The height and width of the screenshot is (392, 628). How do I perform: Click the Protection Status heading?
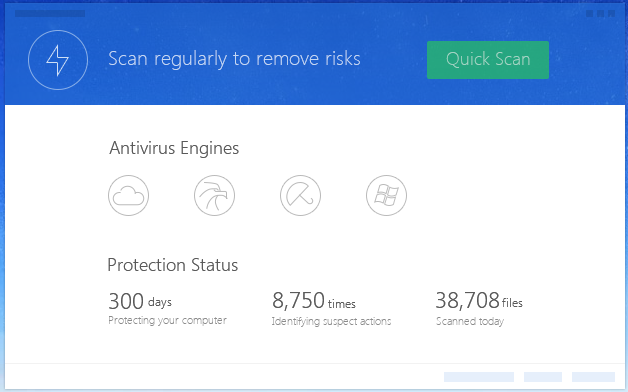pyautogui.click(x=173, y=265)
